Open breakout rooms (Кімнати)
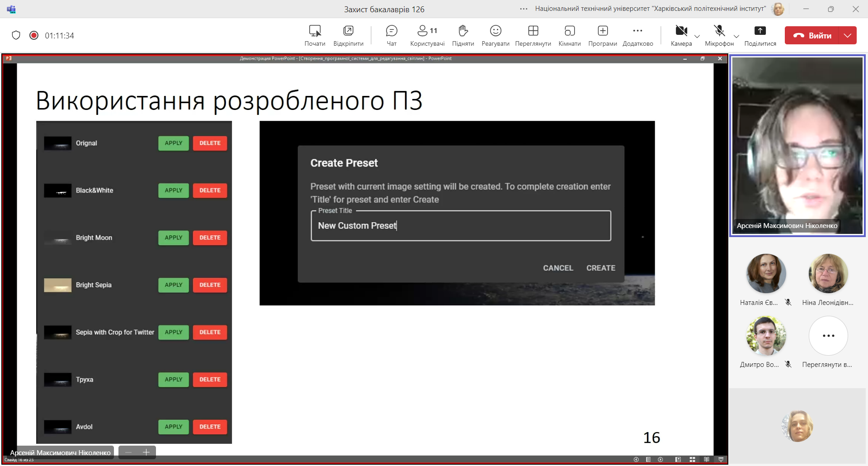The width and height of the screenshot is (868, 466). (x=569, y=35)
